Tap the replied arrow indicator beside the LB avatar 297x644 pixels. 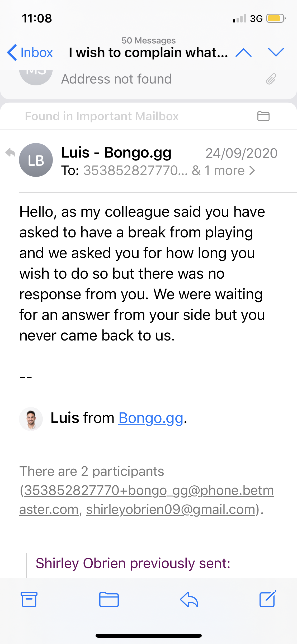11,153
